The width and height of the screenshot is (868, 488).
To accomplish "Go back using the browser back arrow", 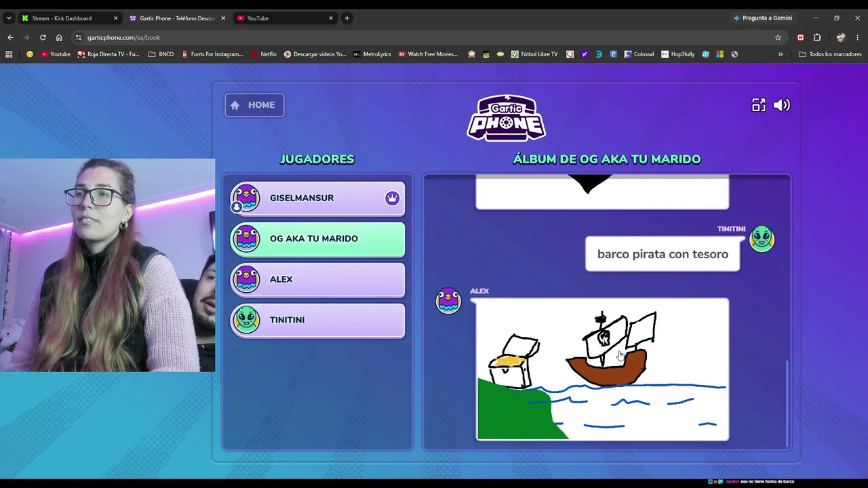I will pos(10,37).
